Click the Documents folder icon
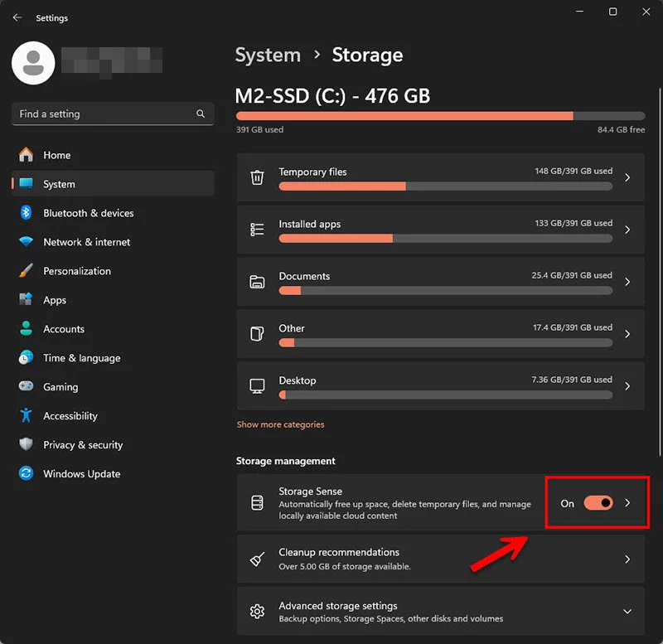This screenshot has height=644, width=663. point(257,282)
